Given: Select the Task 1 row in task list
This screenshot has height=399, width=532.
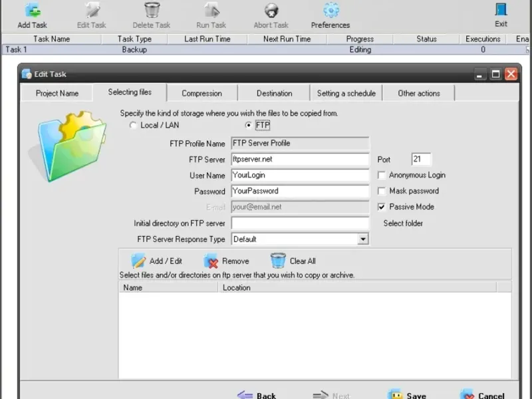Looking at the screenshot, I should [x=266, y=49].
